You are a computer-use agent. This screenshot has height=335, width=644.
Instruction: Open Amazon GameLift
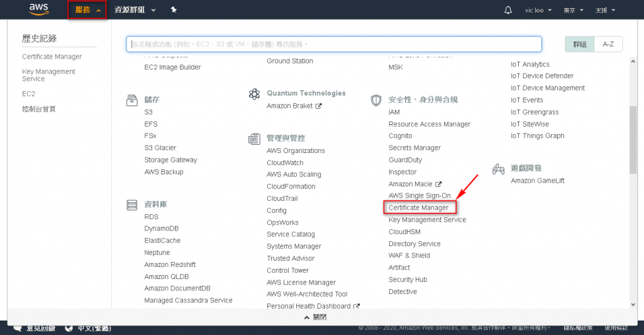[x=537, y=181]
